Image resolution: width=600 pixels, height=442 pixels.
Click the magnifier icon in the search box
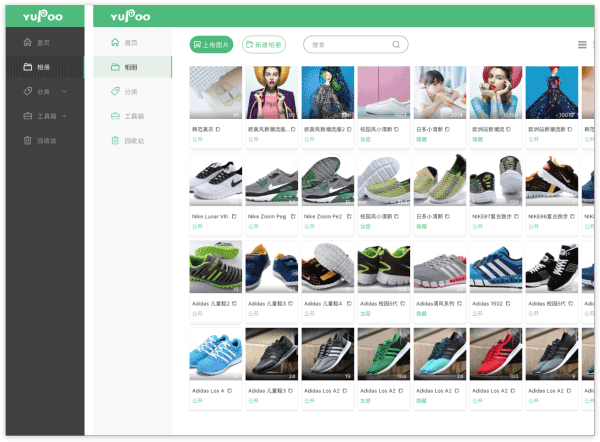396,45
